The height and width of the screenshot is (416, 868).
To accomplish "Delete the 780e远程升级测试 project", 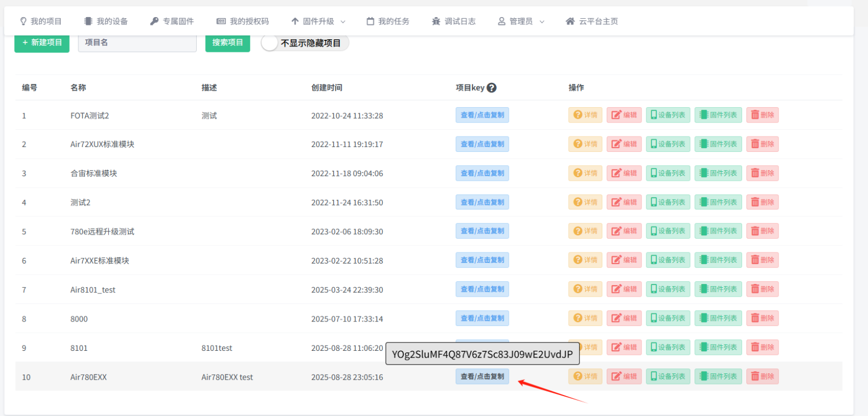I will (762, 231).
